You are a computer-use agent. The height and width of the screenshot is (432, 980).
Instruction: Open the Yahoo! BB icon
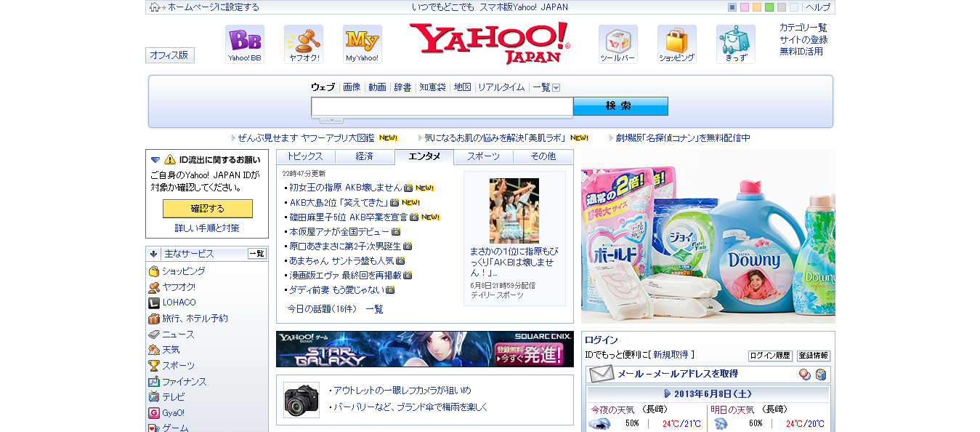click(x=245, y=44)
